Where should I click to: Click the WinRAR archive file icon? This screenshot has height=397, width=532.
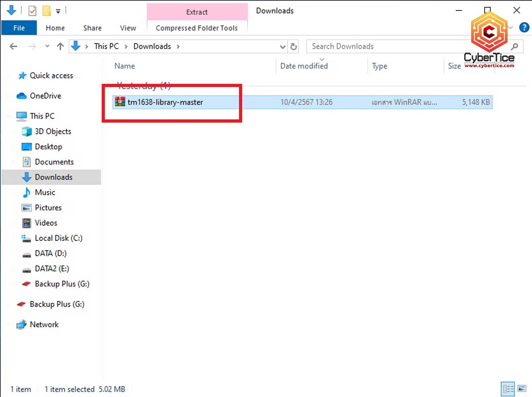pos(120,102)
